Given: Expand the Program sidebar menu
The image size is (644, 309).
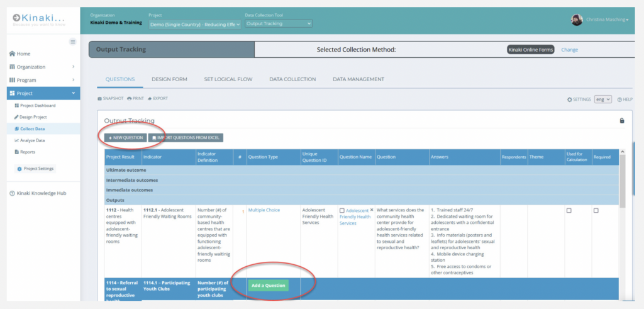Looking at the screenshot, I should coord(43,80).
